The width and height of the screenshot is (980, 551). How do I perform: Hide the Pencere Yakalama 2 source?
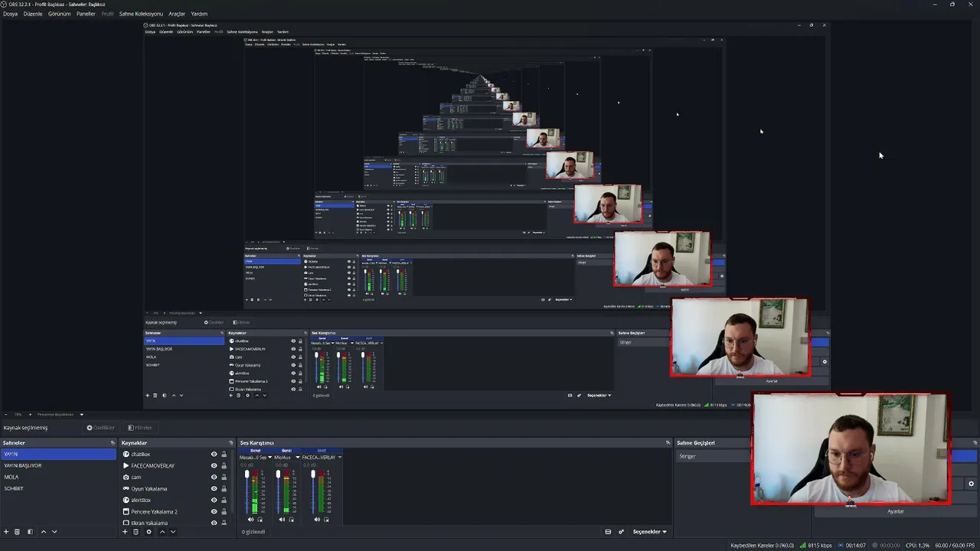tap(214, 511)
